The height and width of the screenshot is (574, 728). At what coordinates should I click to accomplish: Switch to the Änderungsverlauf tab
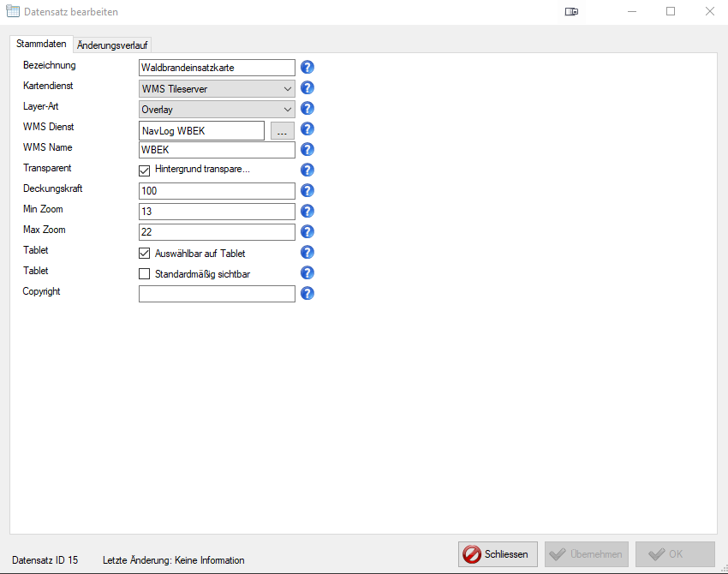[x=111, y=45]
